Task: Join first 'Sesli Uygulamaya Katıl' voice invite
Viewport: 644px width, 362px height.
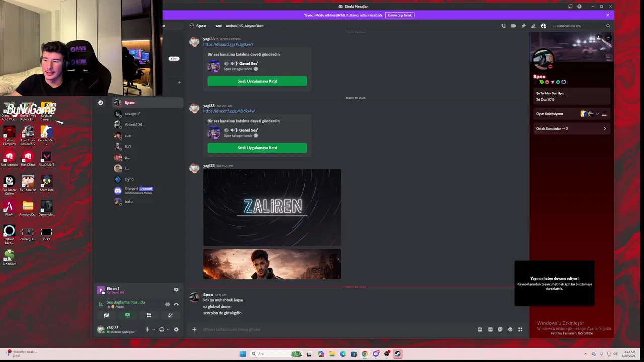Action: pos(257,81)
